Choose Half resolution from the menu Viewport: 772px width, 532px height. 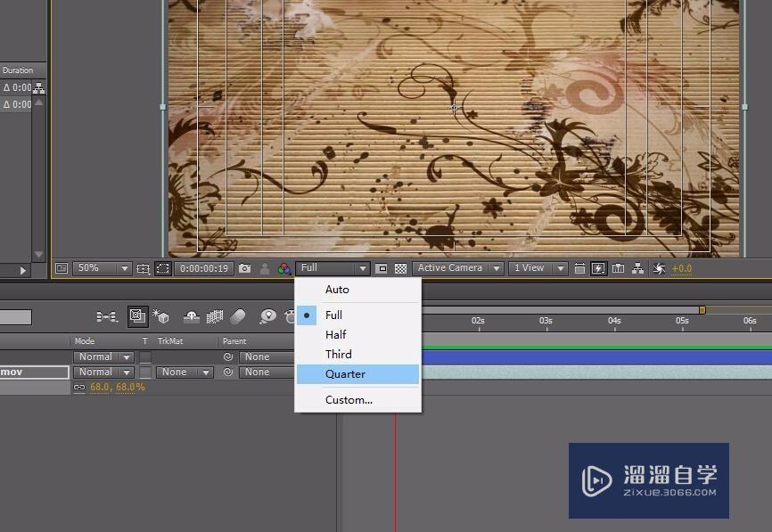coord(358,335)
